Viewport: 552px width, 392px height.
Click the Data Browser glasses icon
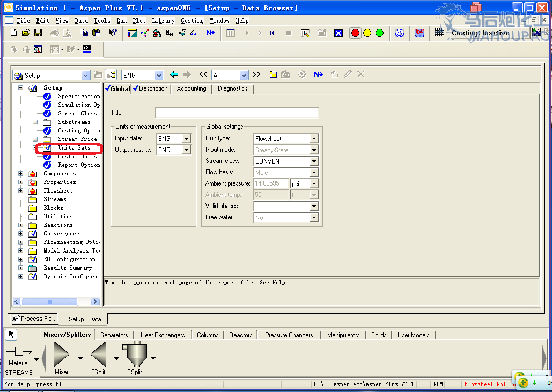[194, 33]
